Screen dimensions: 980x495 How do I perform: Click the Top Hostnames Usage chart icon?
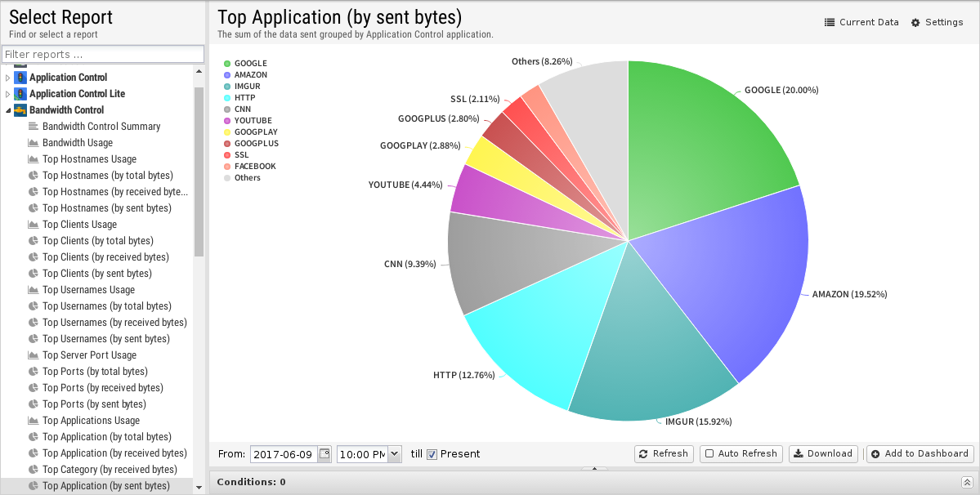[x=34, y=159]
